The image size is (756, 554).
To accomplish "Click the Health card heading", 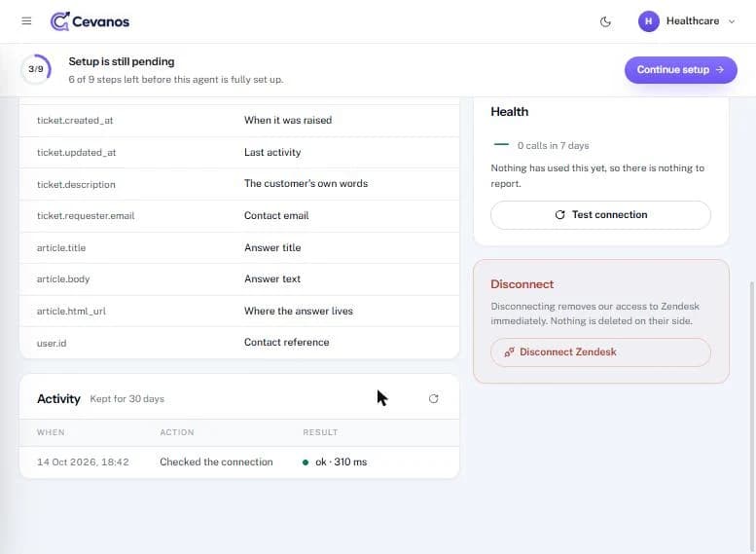I will coord(509,112).
